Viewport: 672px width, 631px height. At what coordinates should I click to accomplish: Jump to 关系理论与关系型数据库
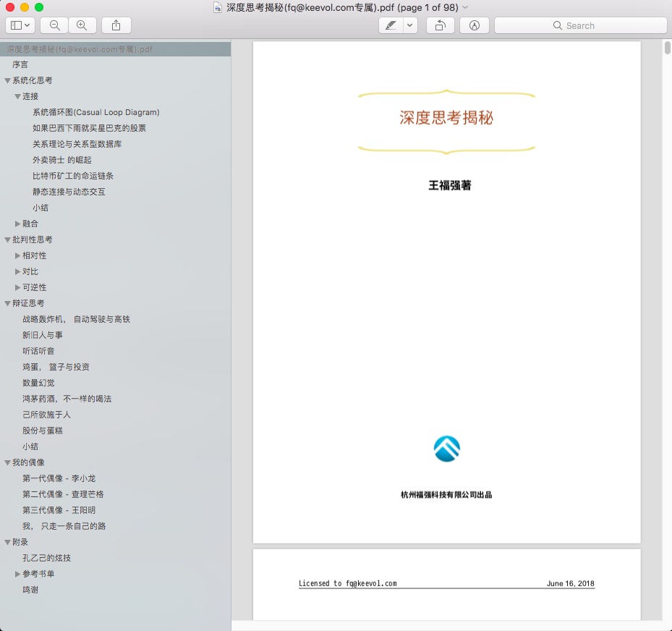click(77, 144)
